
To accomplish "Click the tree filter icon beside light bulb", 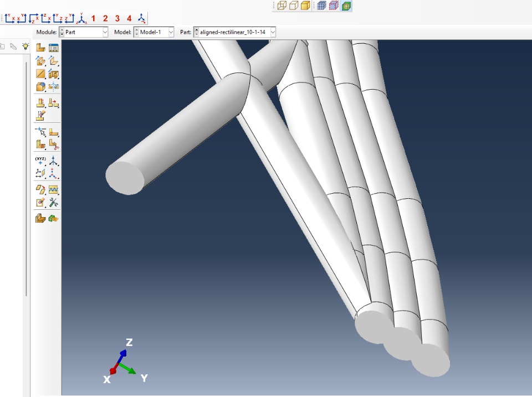I will pyautogui.click(x=13, y=47).
